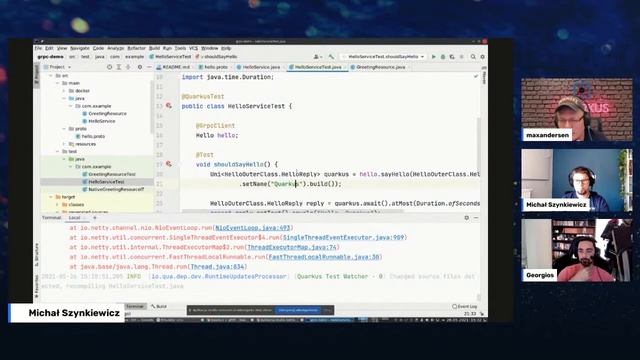Click the maxandersen video thumbnail
This screenshot has width=640, height=360.
(576, 109)
